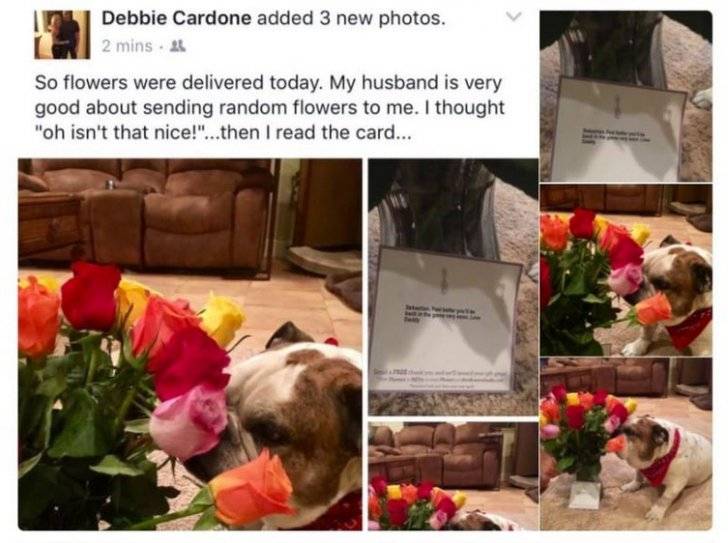
Task: Click the Debbie Cardone name link
Action: 176,19
